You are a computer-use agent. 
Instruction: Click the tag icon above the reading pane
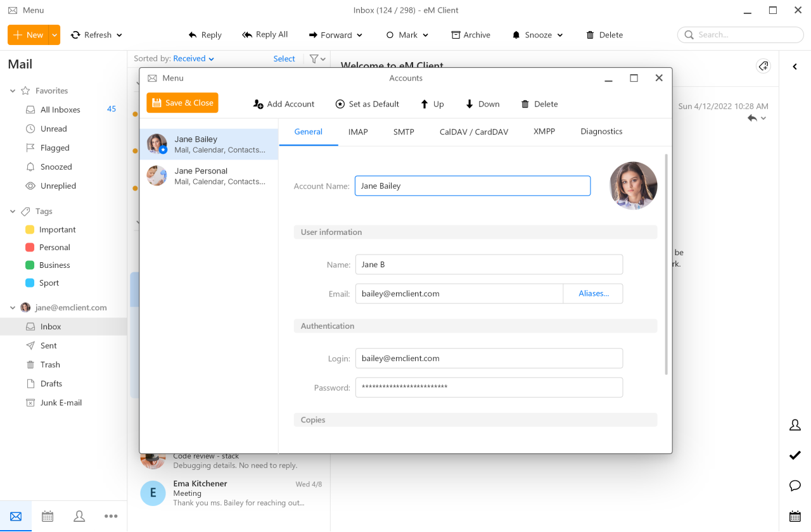pos(763,66)
